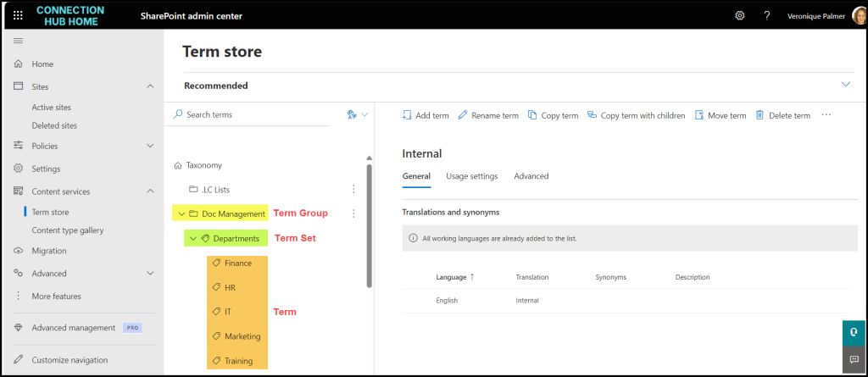Switch to the Advanced tab
This screenshot has height=377, width=868.
(x=531, y=176)
